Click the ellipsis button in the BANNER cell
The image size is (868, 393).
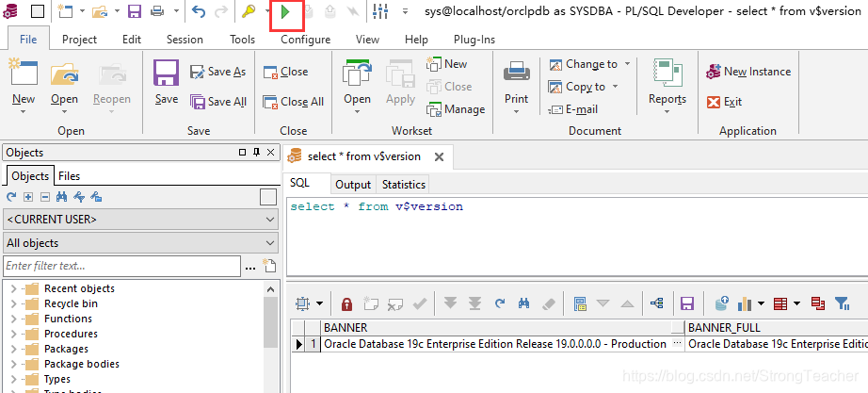coord(677,344)
